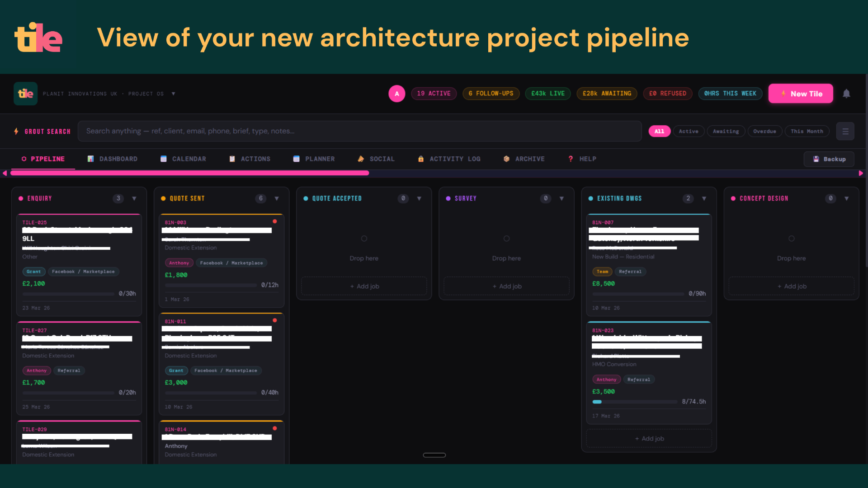The image size is (868, 488).
Task: Collapse the Quote Accepted column
Action: point(419,198)
